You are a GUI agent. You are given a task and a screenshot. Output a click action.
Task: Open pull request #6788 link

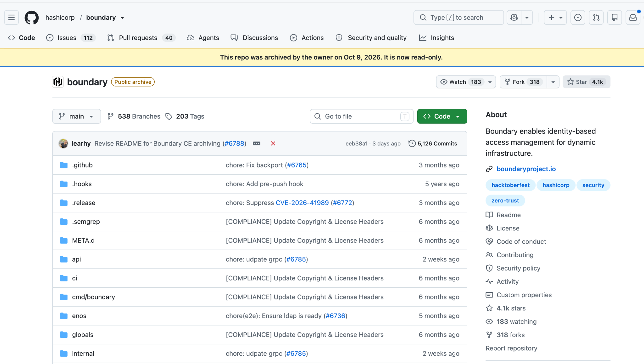(235, 144)
